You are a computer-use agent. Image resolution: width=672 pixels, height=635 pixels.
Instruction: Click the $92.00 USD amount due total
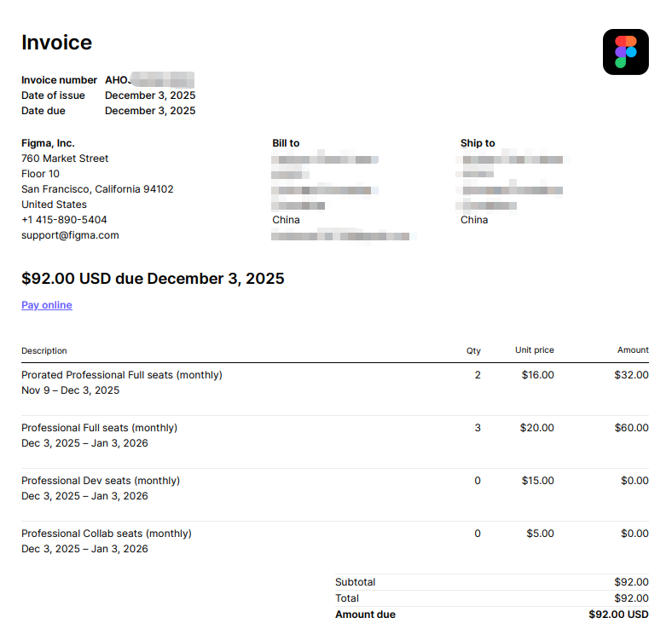pos(618,615)
